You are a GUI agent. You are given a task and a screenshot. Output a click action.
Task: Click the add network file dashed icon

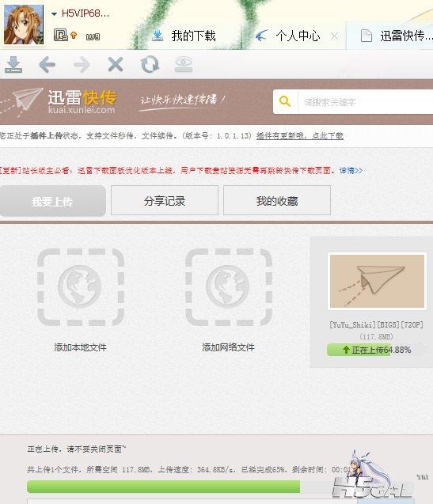[229, 287]
